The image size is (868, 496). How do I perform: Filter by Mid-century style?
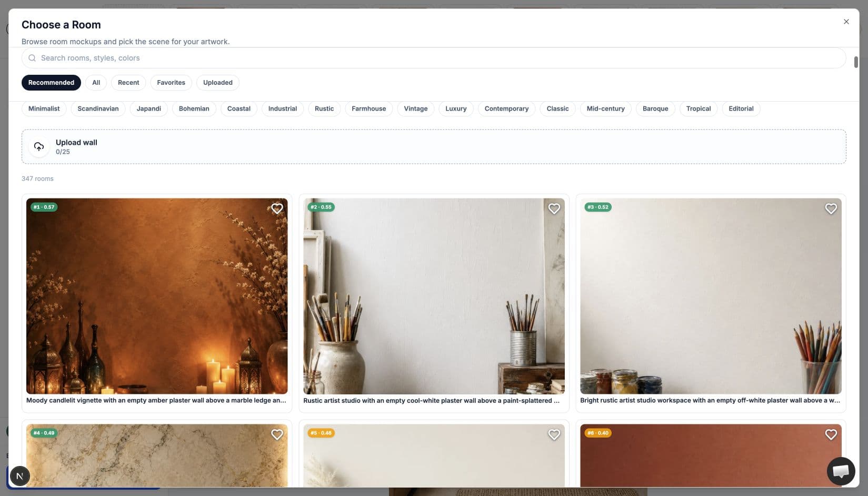(605, 109)
